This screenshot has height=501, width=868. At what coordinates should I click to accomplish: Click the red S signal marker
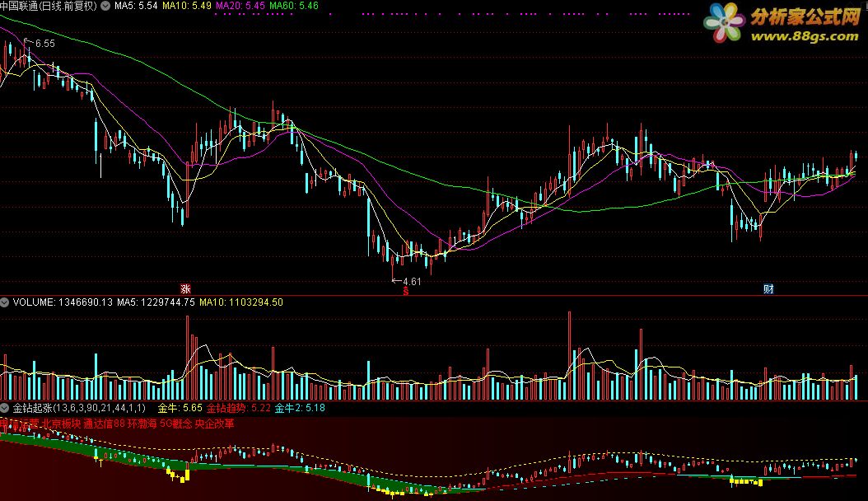[x=406, y=291]
